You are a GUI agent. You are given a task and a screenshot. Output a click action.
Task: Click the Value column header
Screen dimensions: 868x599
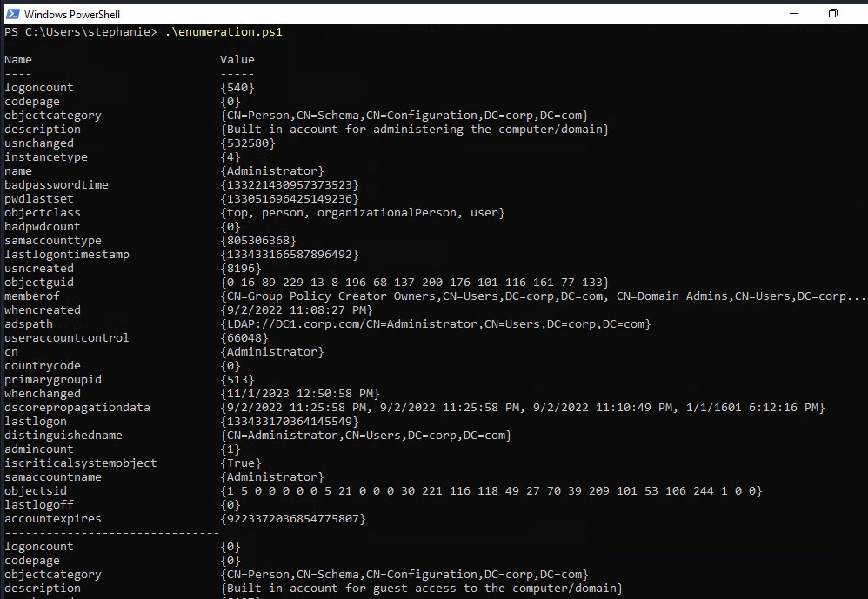[x=237, y=60]
